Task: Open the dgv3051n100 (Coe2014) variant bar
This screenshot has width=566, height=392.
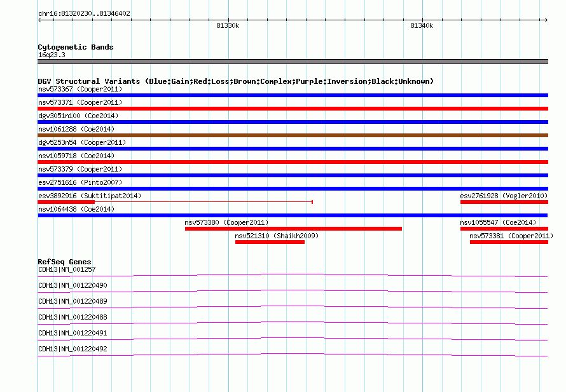Action: point(293,122)
